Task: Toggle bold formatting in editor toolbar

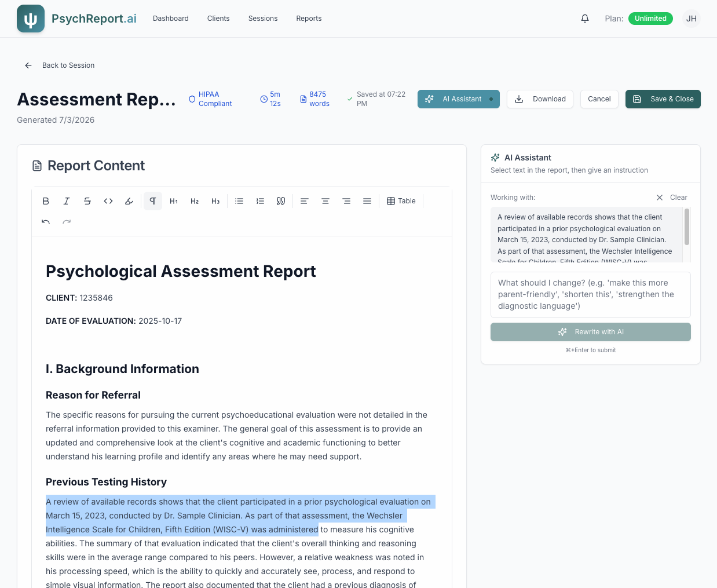Action: tap(46, 201)
